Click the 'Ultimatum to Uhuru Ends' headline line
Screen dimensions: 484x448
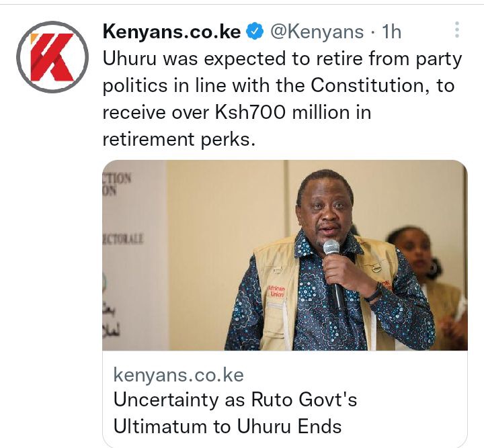pyautogui.click(x=227, y=427)
